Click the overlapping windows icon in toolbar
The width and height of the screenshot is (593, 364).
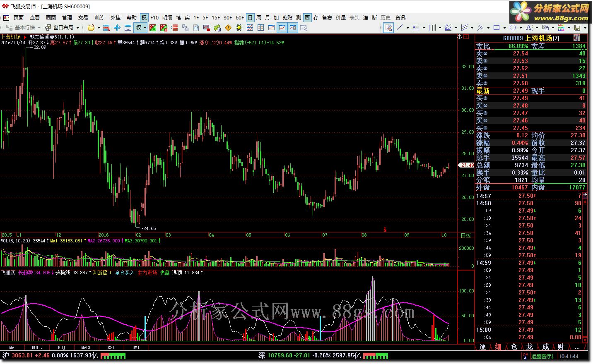click(x=185, y=28)
